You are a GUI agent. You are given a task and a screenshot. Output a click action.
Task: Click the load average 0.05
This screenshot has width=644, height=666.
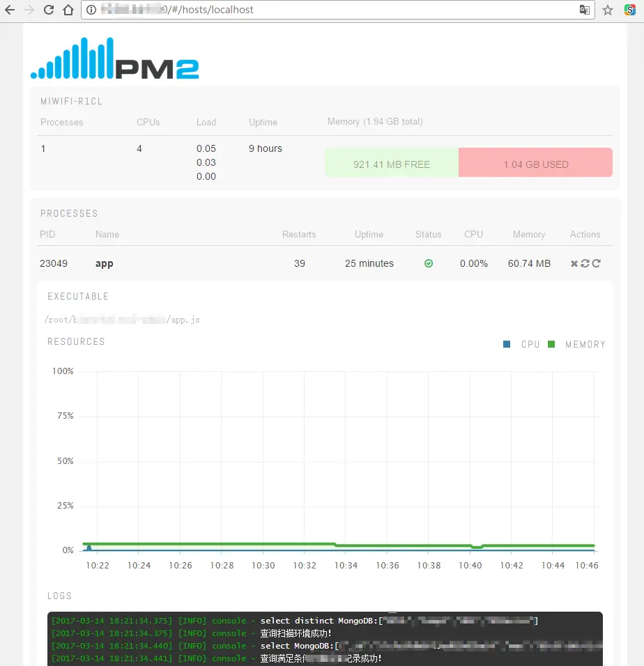pos(206,148)
